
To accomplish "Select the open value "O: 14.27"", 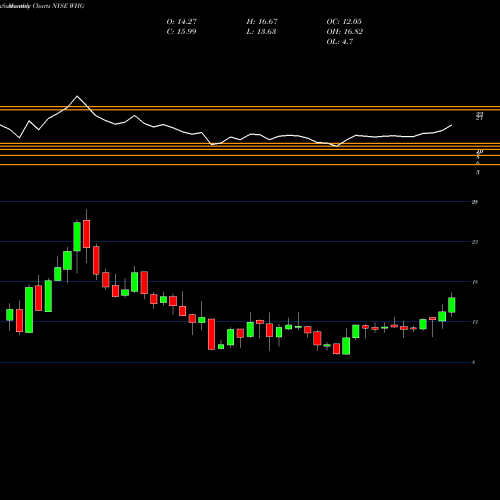I will [182, 22].
